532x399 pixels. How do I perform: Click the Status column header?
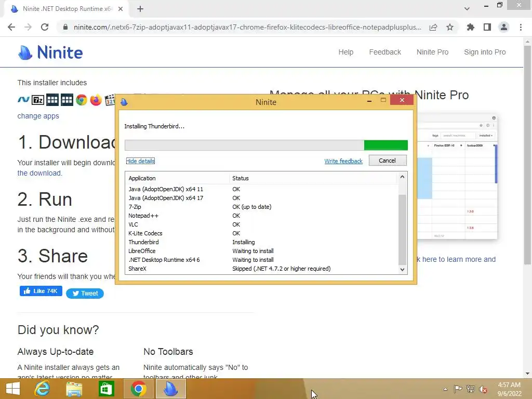(x=313, y=178)
